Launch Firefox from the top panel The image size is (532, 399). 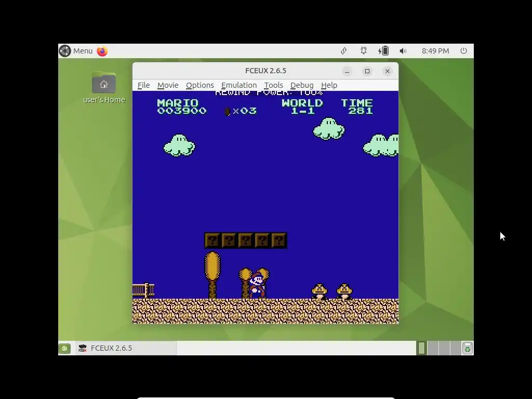(102, 51)
